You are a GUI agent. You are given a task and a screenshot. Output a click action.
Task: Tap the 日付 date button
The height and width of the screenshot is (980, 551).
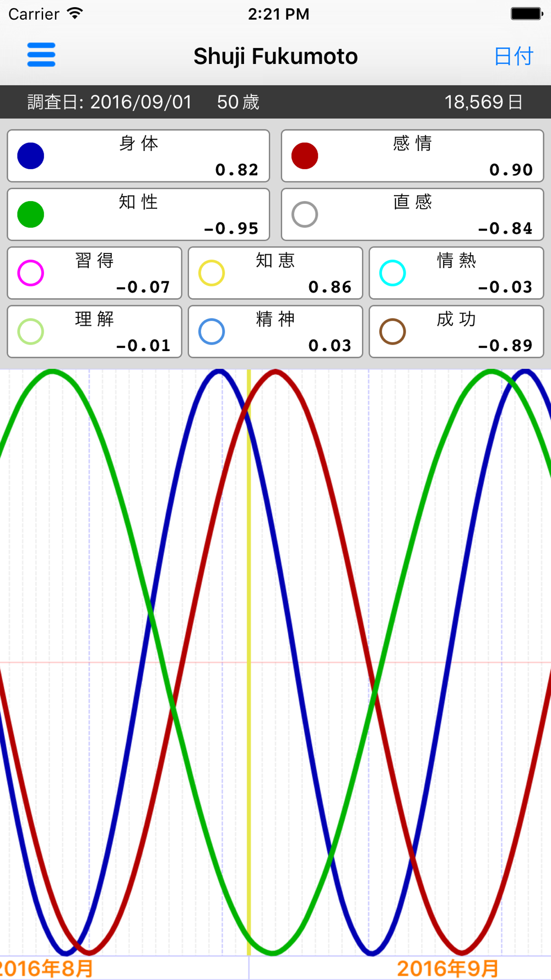[514, 56]
